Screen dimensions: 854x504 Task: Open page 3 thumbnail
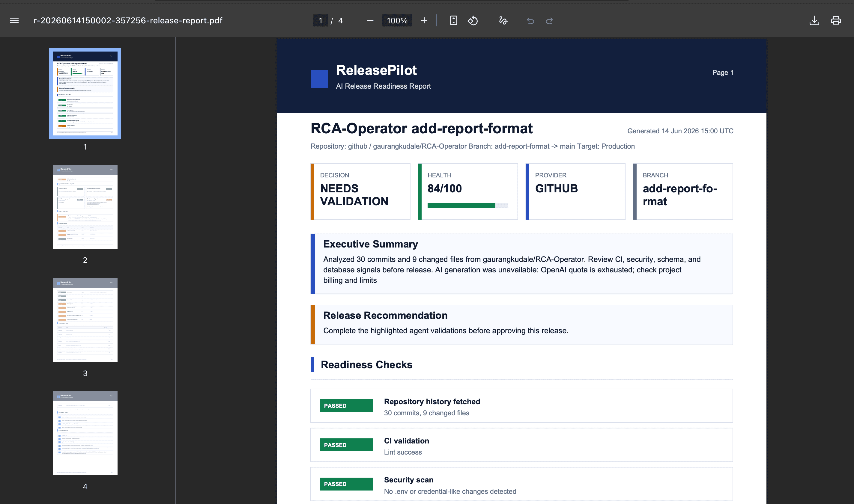(85, 320)
